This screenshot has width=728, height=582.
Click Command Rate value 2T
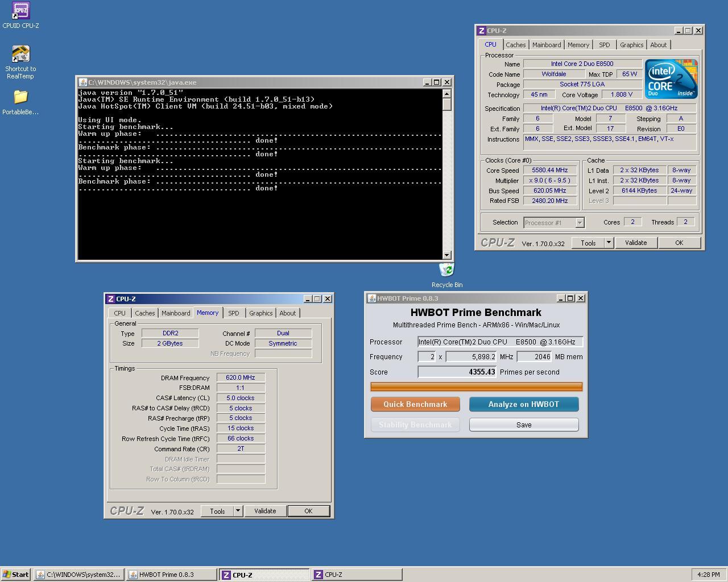click(x=241, y=448)
